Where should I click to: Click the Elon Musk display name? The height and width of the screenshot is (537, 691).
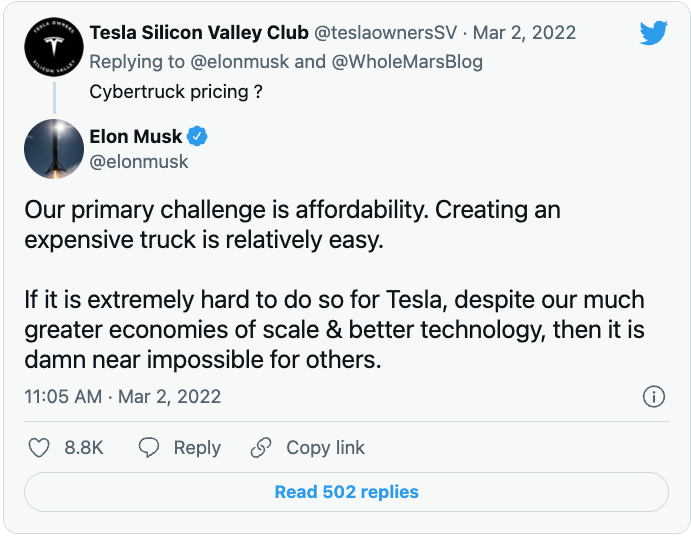click(136, 136)
